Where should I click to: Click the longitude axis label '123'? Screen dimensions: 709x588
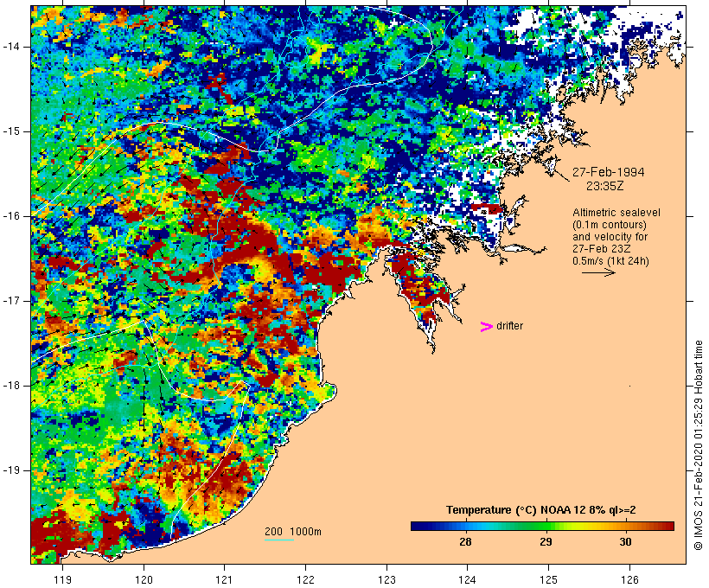386,579
